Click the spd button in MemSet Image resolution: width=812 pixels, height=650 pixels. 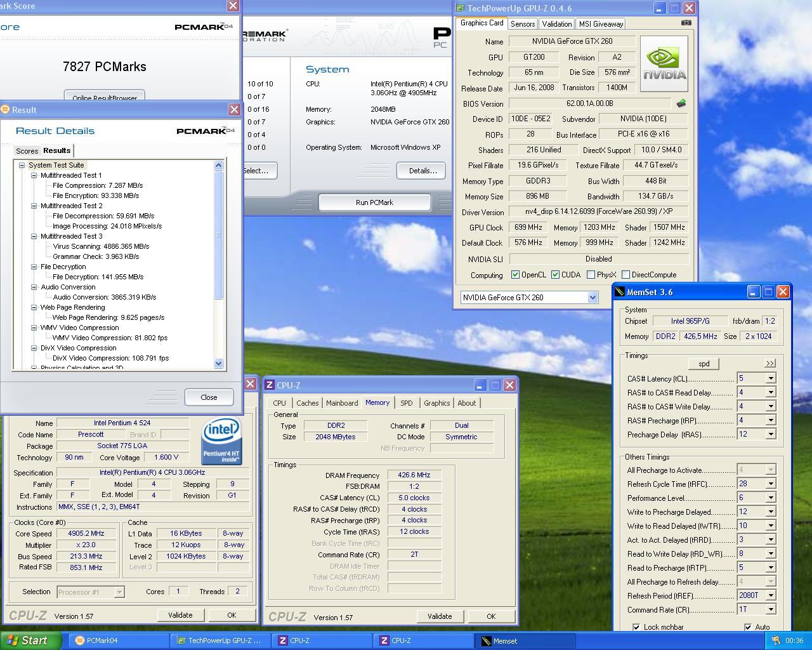[x=704, y=364]
